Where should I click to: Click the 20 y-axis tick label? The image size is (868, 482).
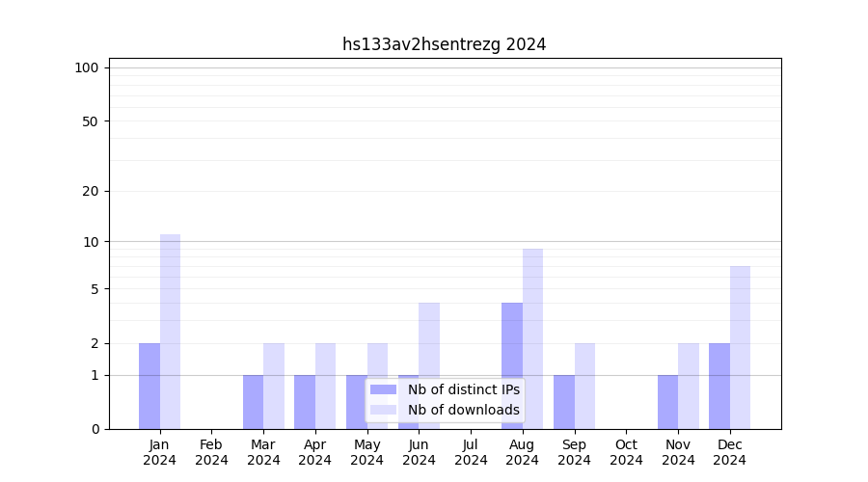(91, 191)
